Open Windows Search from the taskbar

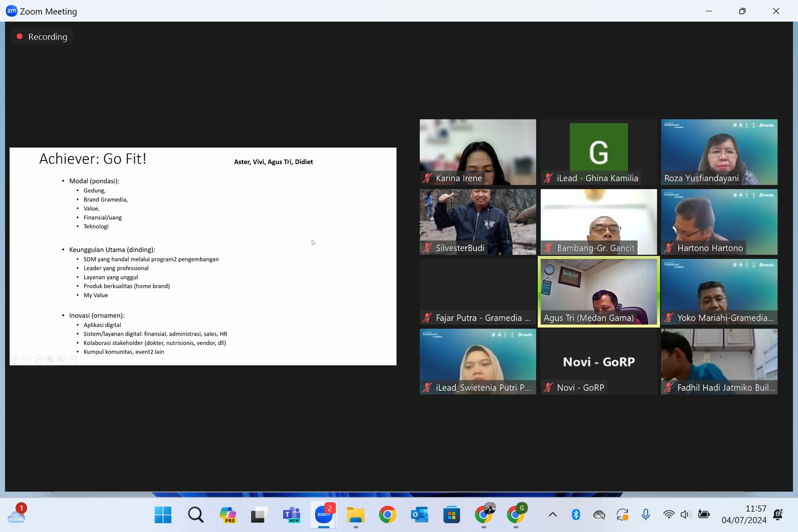click(x=196, y=515)
